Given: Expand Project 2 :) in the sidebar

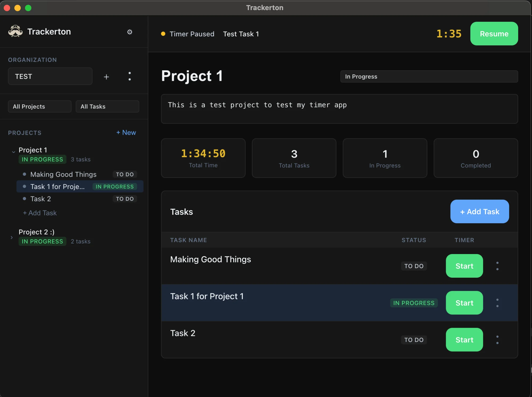Looking at the screenshot, I should (x=12, y=237).
